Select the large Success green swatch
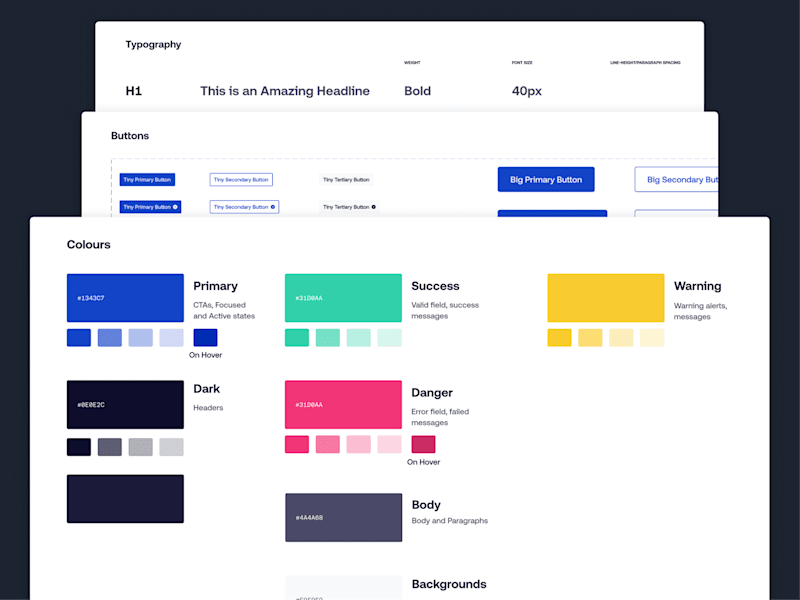Screen dimensions: 800x600 coord(343,298)
